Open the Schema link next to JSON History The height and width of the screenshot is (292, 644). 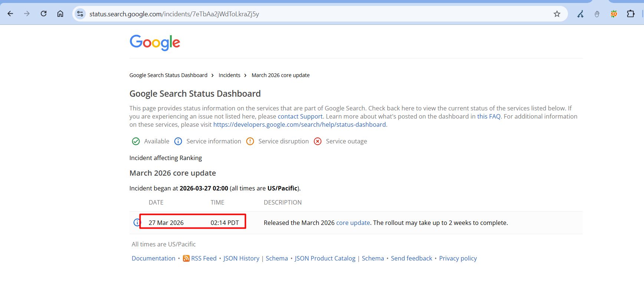[x=277, y=258]
